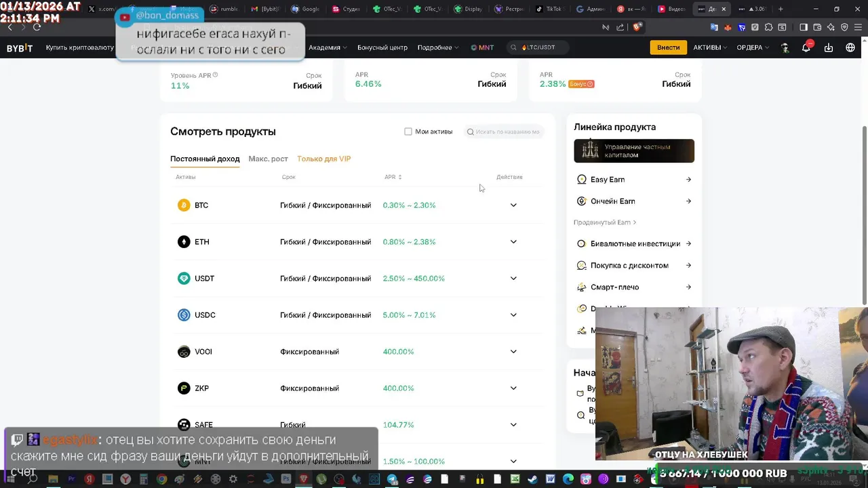Click the LTC/USDT search box
The image size is (868, 488).
[x=538, y=47]
